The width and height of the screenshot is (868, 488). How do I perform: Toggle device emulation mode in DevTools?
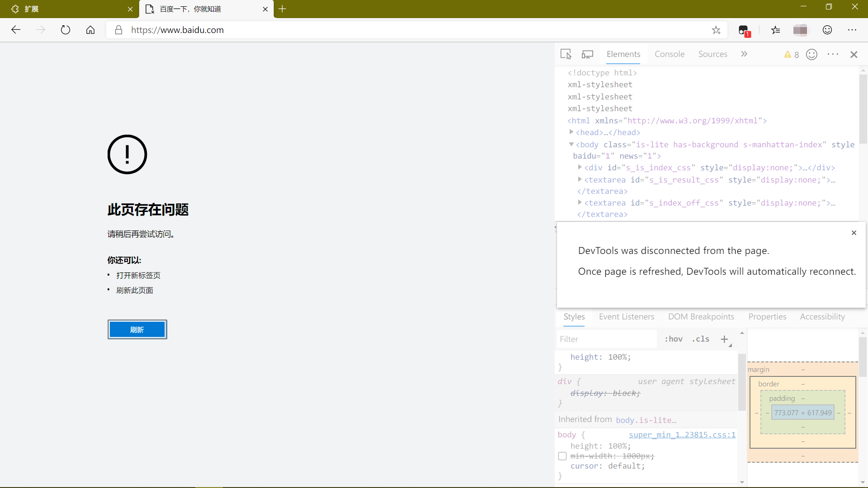pyautogui.click(x=587, y=54)
